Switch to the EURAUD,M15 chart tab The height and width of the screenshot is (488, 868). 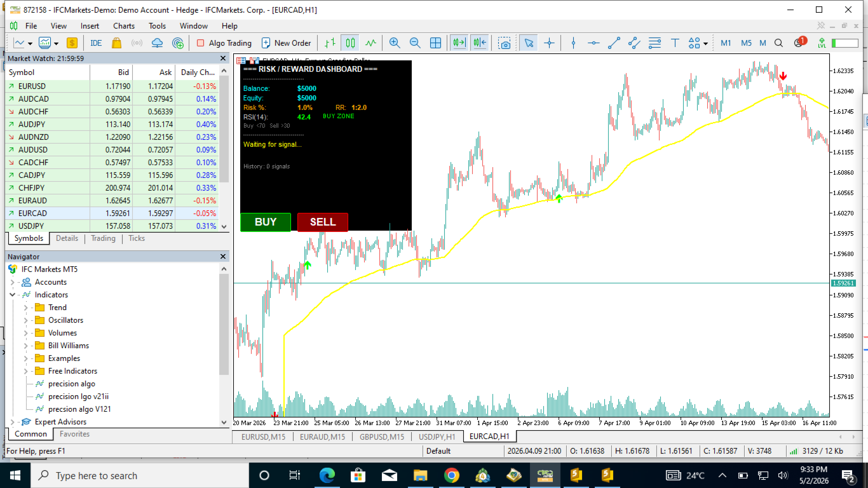(x=322, y=437)
